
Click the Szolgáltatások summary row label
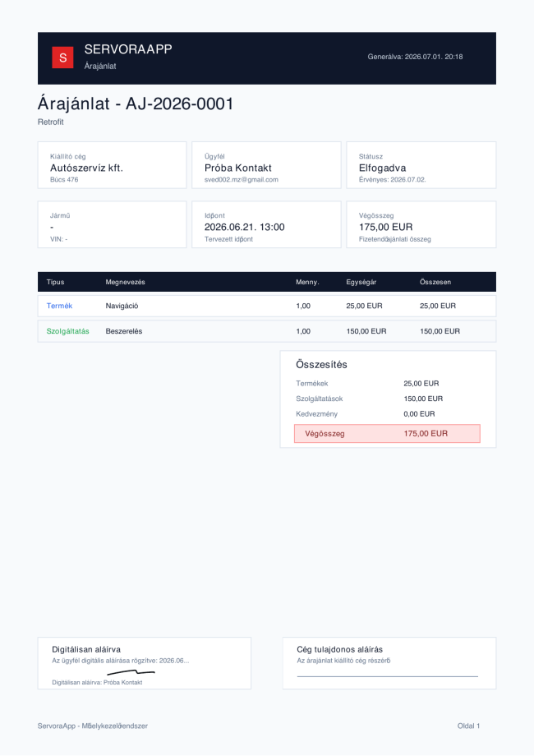(x=320, y=399)
